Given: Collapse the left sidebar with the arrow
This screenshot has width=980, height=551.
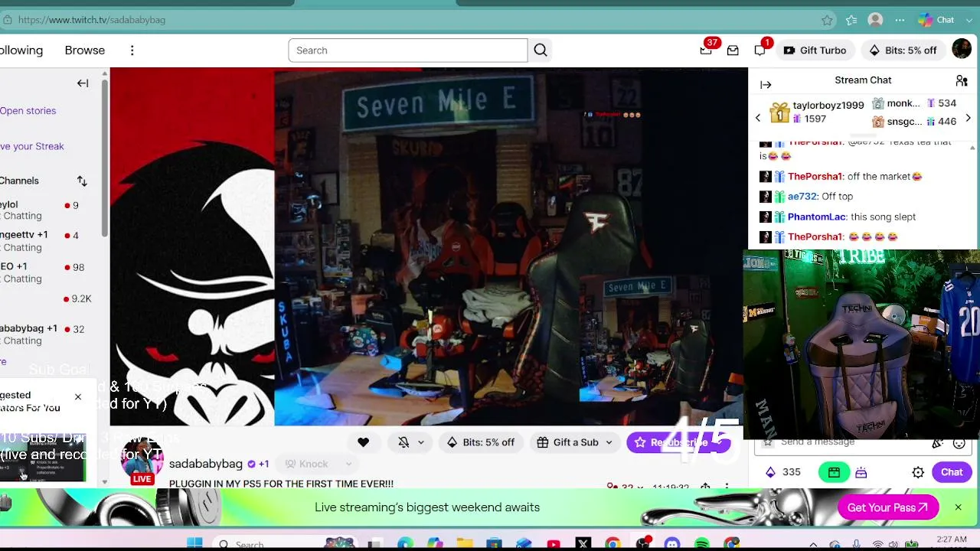Looking at the screenshot, I should (x=83, y=83).
